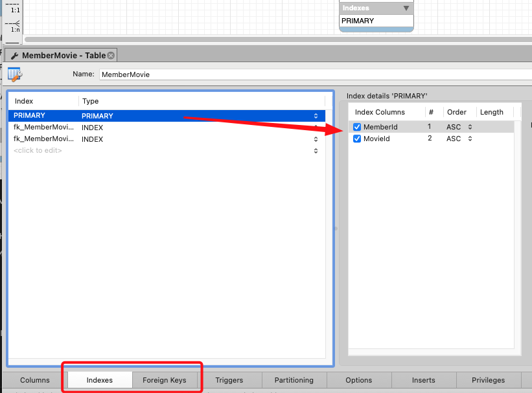Close the MemberMovie - Table tab
This screenshot has width=532, height=393.
[111, 56]
